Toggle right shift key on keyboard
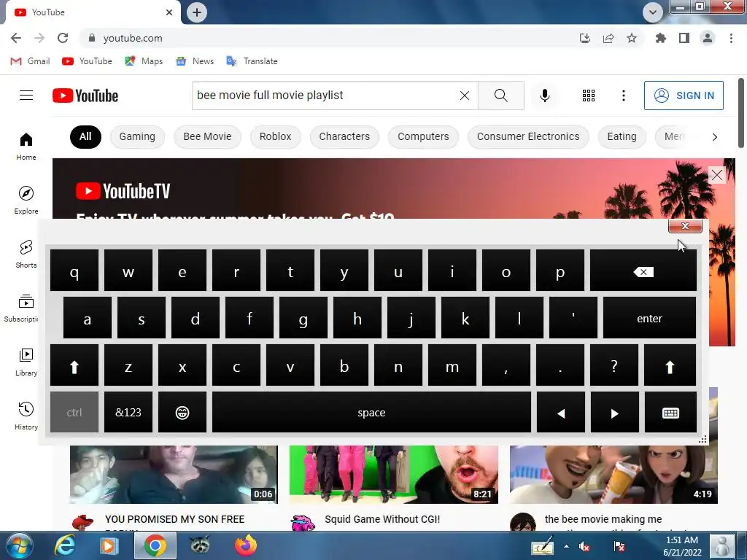747x560 pixels. click(670, 365)
